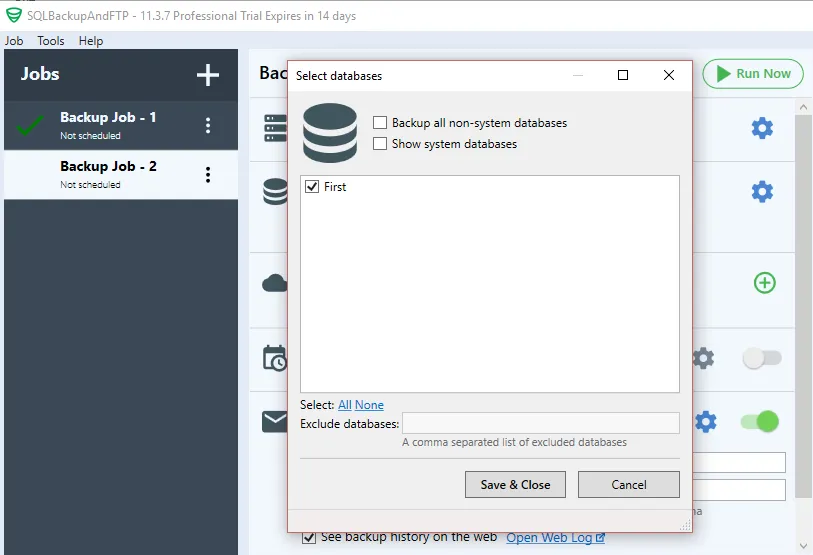The image size is (813, 555).
Task: Open the three-dot menu for Backup Job - 2
Action: point(208,174)
